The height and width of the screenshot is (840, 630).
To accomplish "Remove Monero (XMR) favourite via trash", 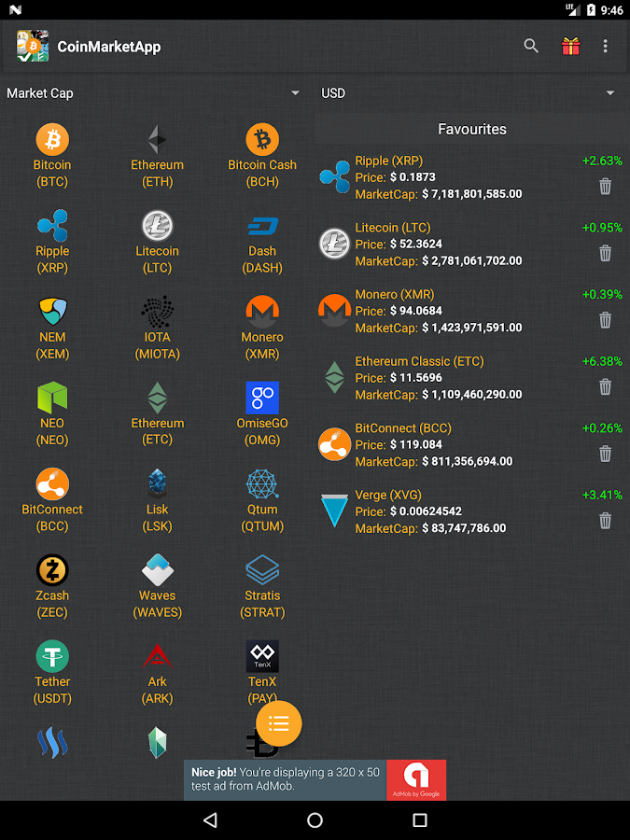I will tap(605, 320).
